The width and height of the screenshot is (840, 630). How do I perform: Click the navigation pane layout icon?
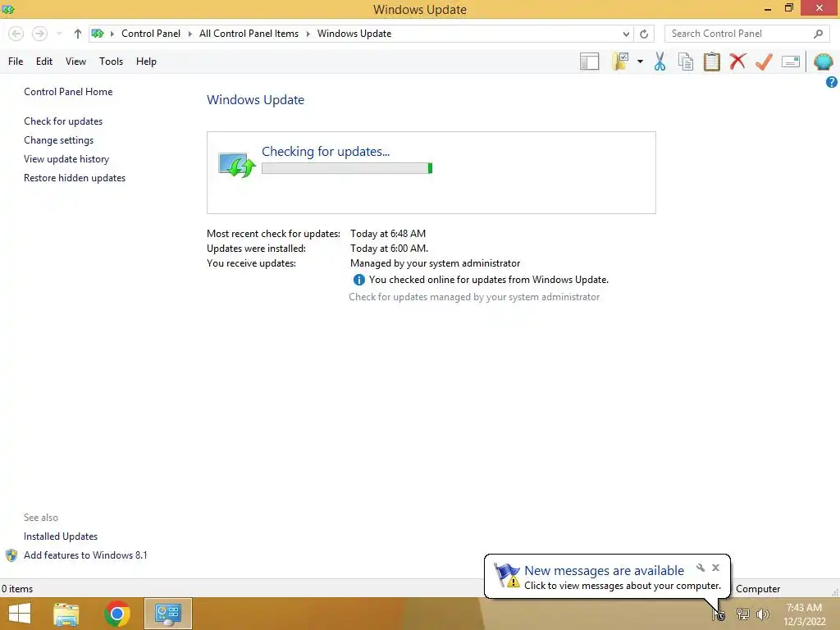589,61
